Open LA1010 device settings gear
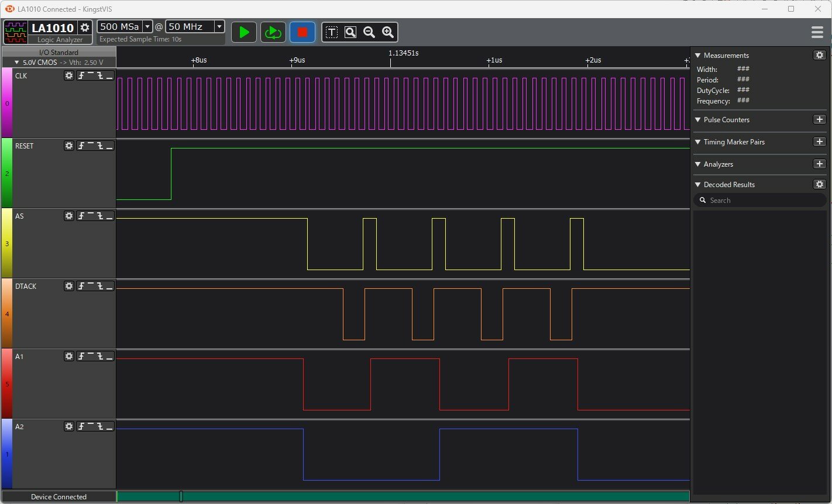This screenshot has width=832, height=504. (85, 27)
